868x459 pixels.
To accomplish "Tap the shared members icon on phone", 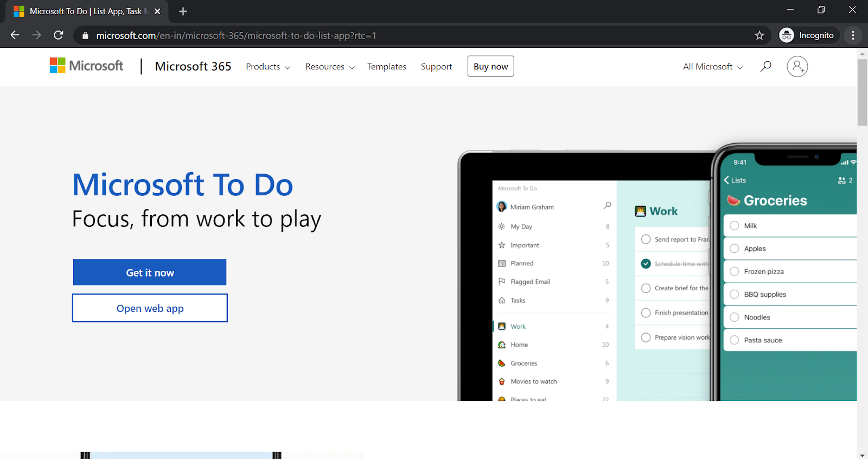I will [842, 180].
